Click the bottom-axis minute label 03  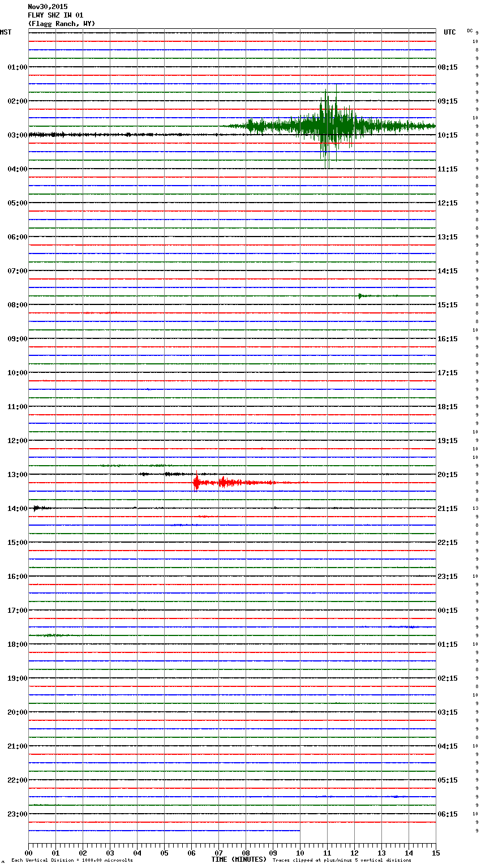click(x=110, y=853)
